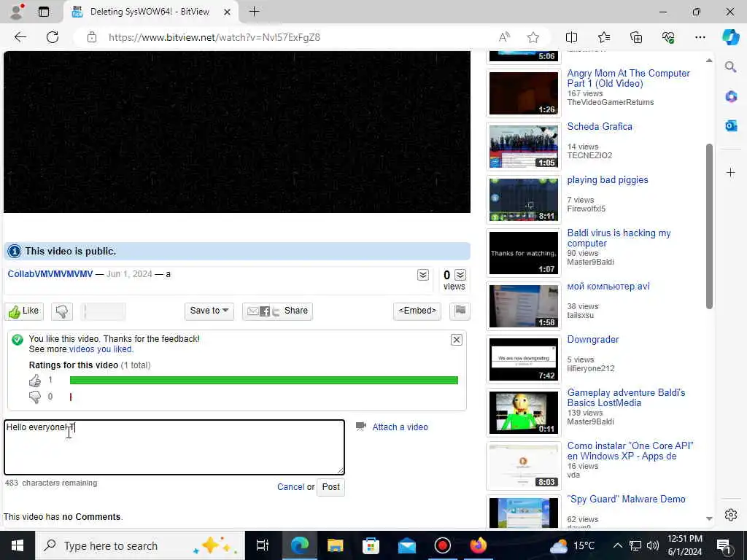The height and width of the screenshot is (560, 747).
Task: Click the browser back arrow
Action: click(x=20, y=37)
